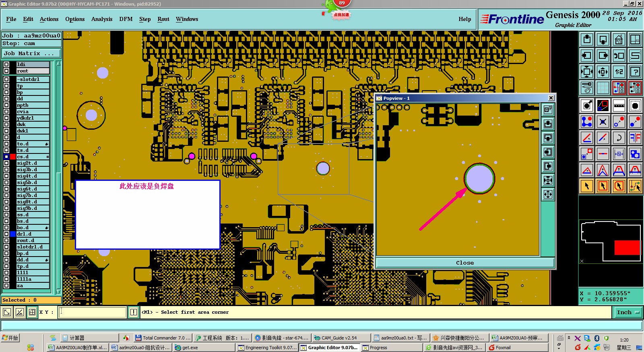Open the DFM menu
The height and width of the screenshot is (352, 644).
[126, 19]
